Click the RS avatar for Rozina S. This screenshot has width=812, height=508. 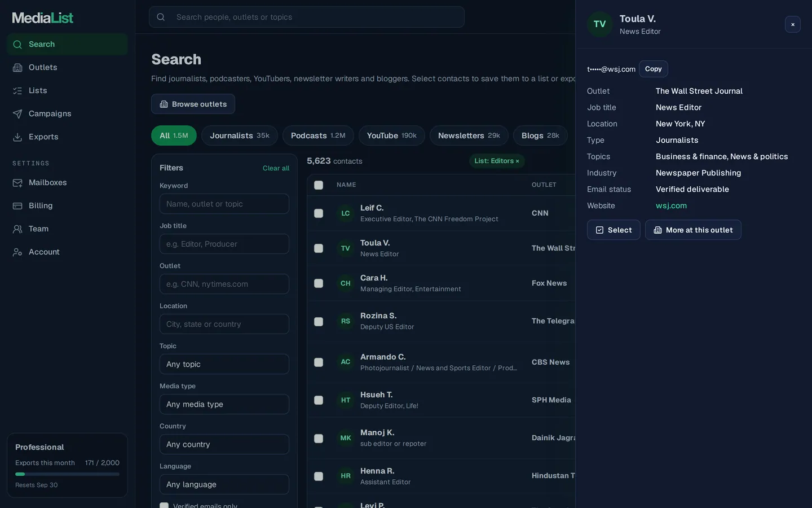(346, 321)
